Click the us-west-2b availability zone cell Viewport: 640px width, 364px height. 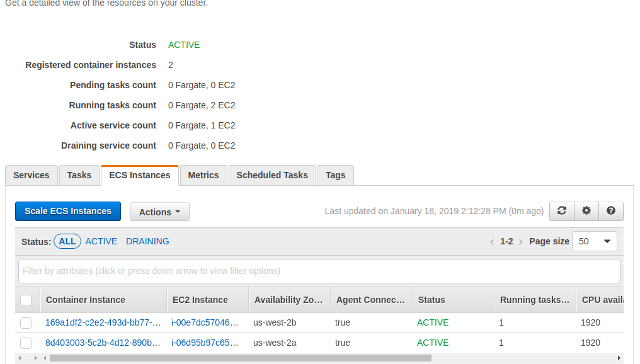275,323
